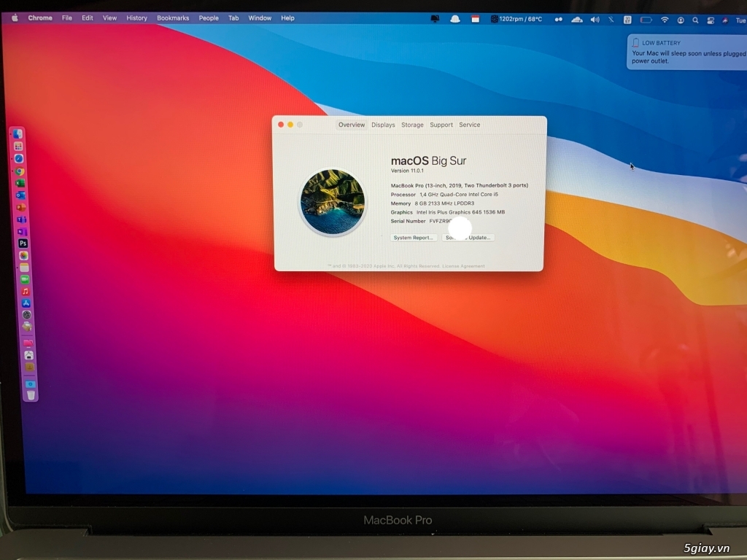Click the Low Battery notification
Image resolution: width=747 pixels, height=560 pixels.
pos(687,52)
